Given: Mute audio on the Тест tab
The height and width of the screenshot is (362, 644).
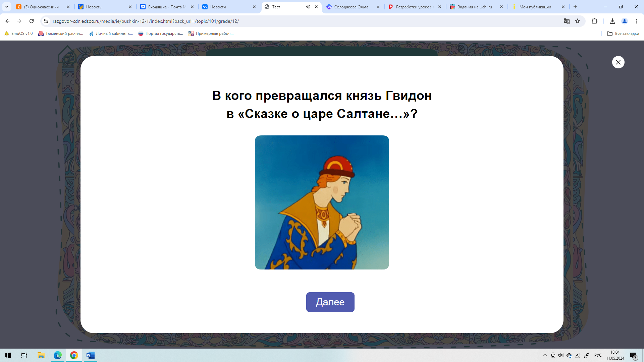Looking at the screenshot, I should [308, 7].
